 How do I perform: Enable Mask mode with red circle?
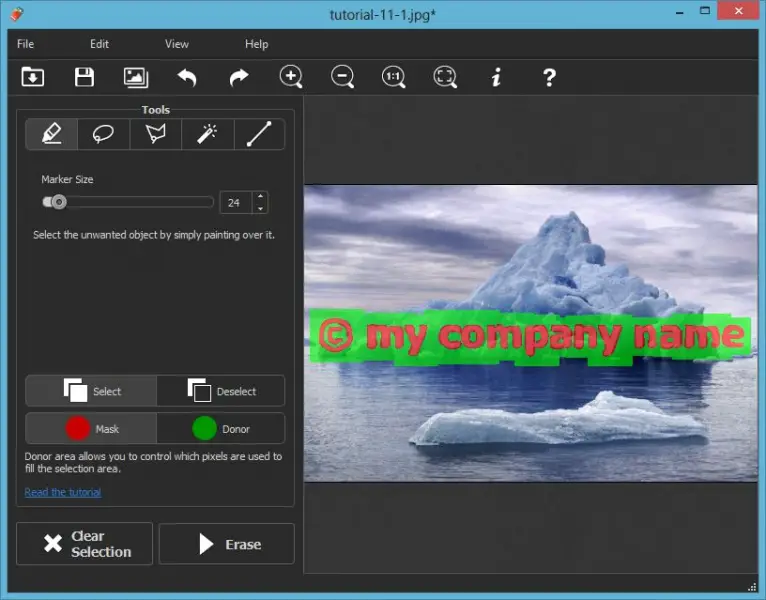point(91,429)
